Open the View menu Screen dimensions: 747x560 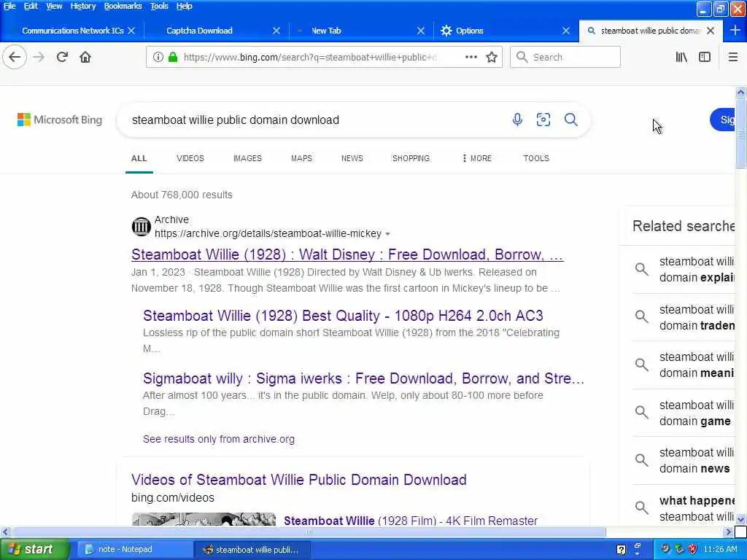pos(54,6)
